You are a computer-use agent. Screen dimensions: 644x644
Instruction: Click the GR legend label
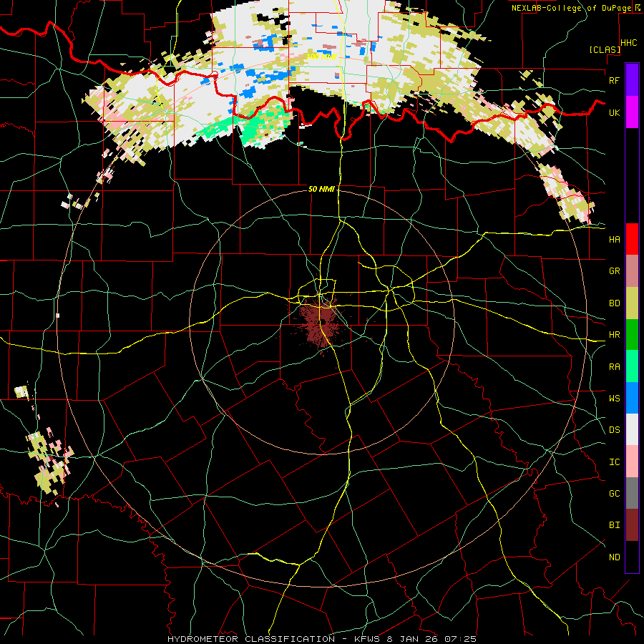[614, 271]
